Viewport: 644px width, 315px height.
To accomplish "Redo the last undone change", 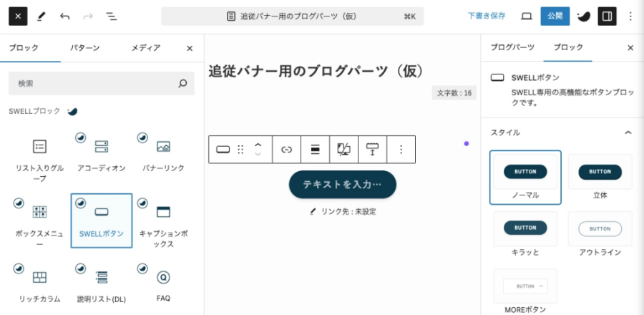I will [88, 16].
